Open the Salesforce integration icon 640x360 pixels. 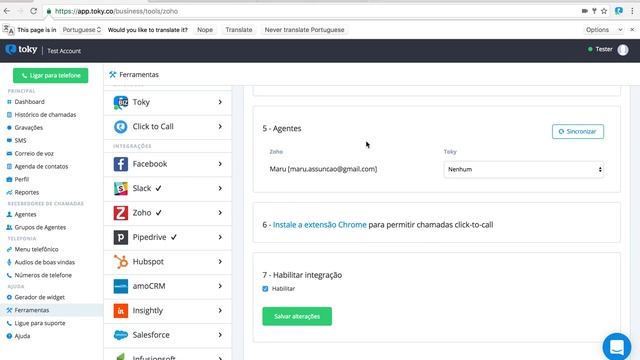121,335
